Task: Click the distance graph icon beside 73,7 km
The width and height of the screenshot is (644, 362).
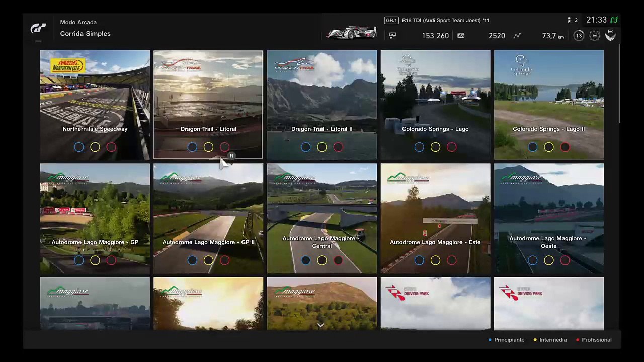Action: (517, 36)
